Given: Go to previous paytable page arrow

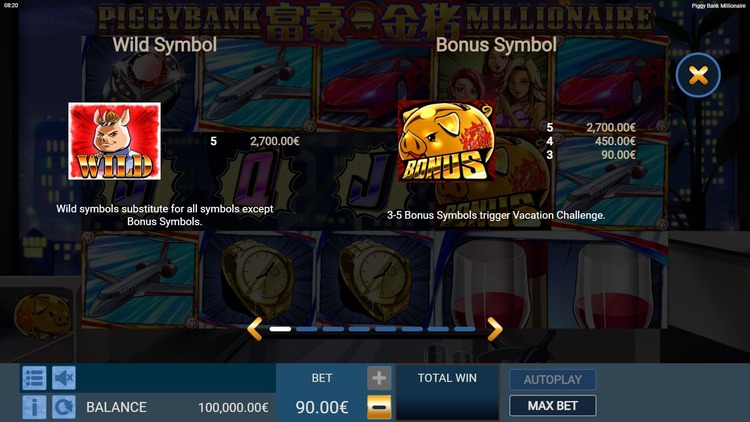Looking at the screenshot, I should pos(254,329).
